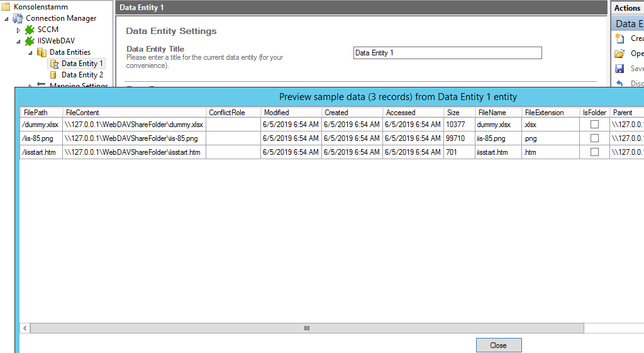Click the Data Entity 1 tree icon
The height and width of the screenshot is (353, 644).
point(53,64)
